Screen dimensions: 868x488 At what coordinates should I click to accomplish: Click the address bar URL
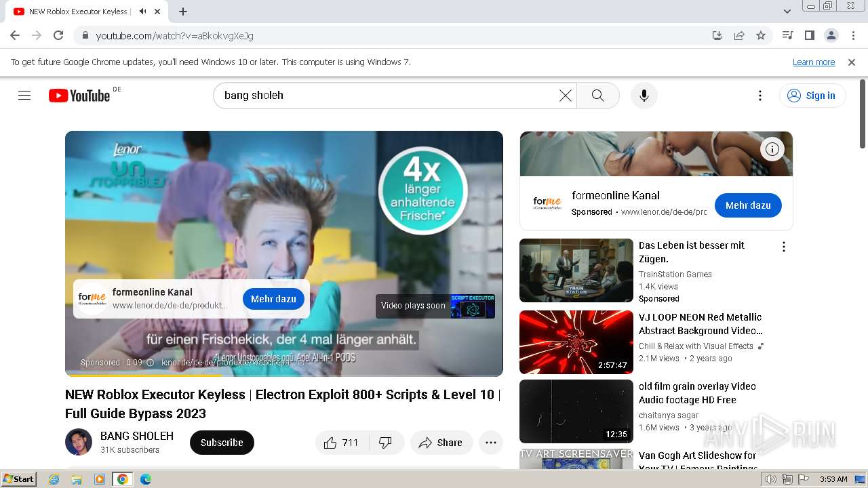(175, 35)
